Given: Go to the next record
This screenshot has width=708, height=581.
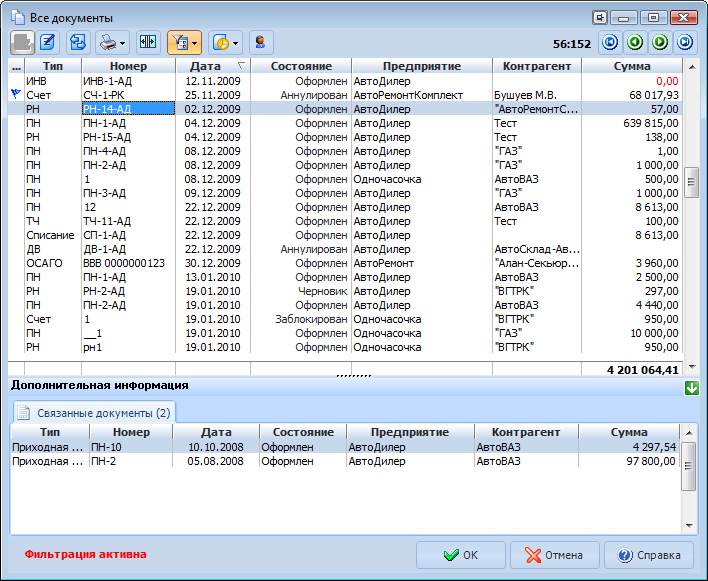Looking at the screenshot, I should pyautogui.click(x=659, y=42).
